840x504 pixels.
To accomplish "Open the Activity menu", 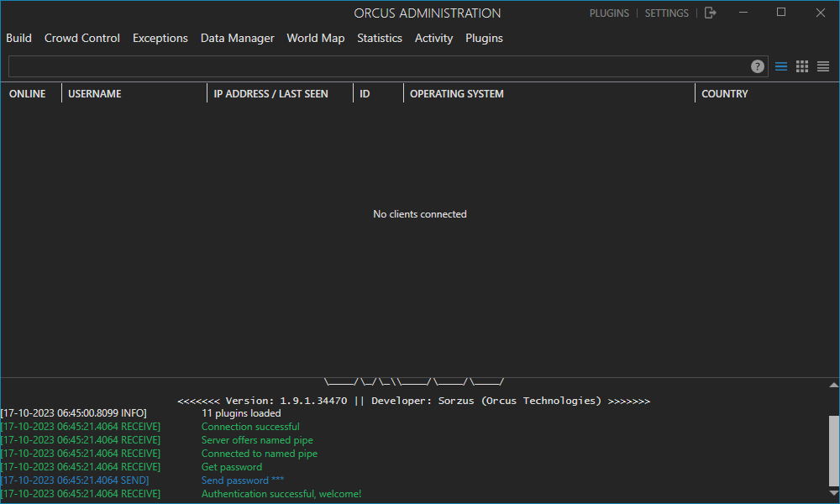I will click(433, 38).
